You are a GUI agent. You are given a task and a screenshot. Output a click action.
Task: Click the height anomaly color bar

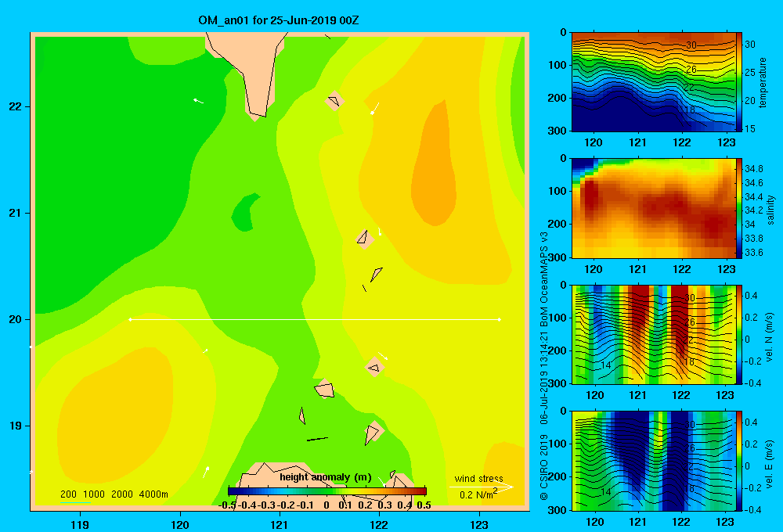click(x=327, y=491)
